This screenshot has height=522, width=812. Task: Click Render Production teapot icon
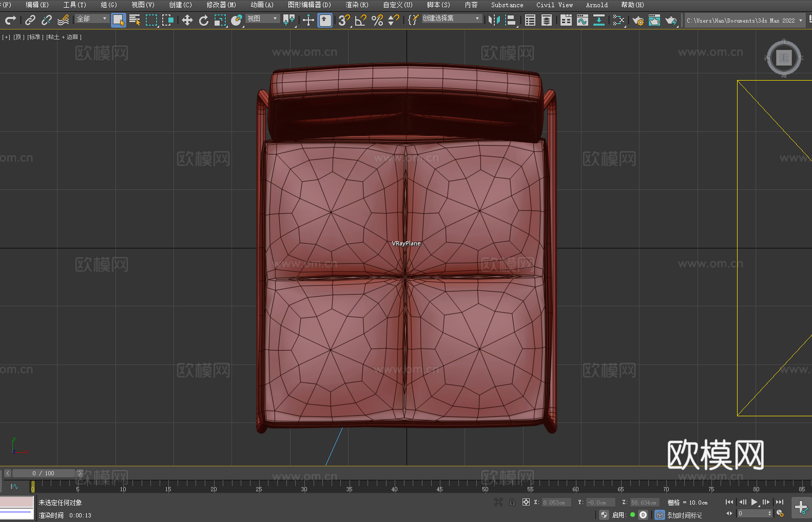[671, 20]
